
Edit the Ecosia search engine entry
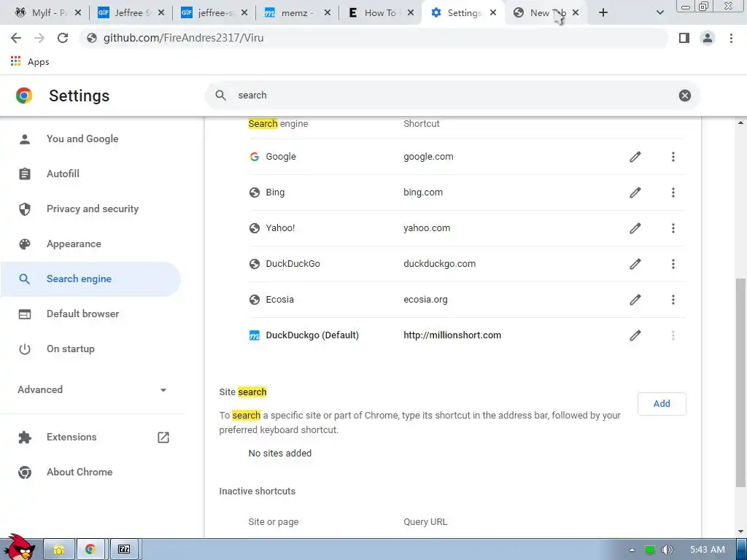(635, 300)
